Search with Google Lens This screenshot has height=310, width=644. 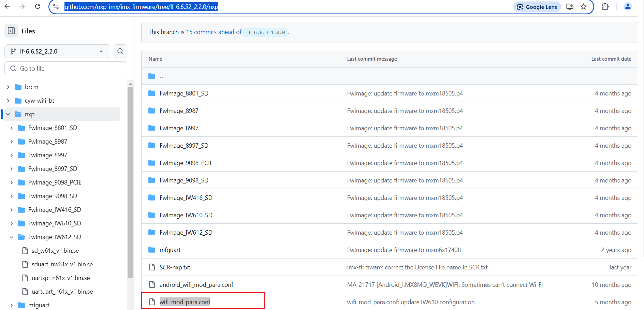[x=537, y=6]
